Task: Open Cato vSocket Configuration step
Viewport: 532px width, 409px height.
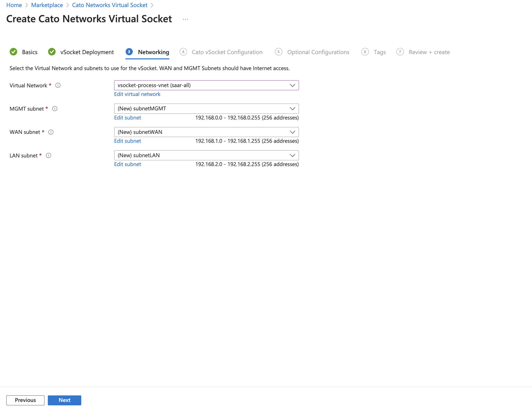Action: point(227,52)
